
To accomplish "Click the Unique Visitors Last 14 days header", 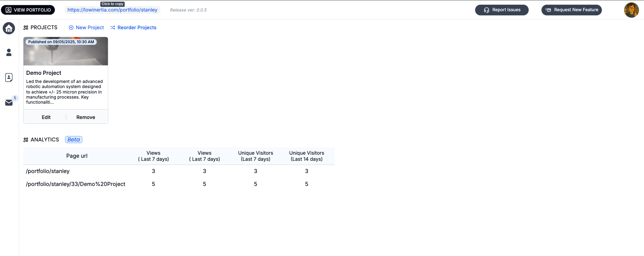I will tap(306, 156).
